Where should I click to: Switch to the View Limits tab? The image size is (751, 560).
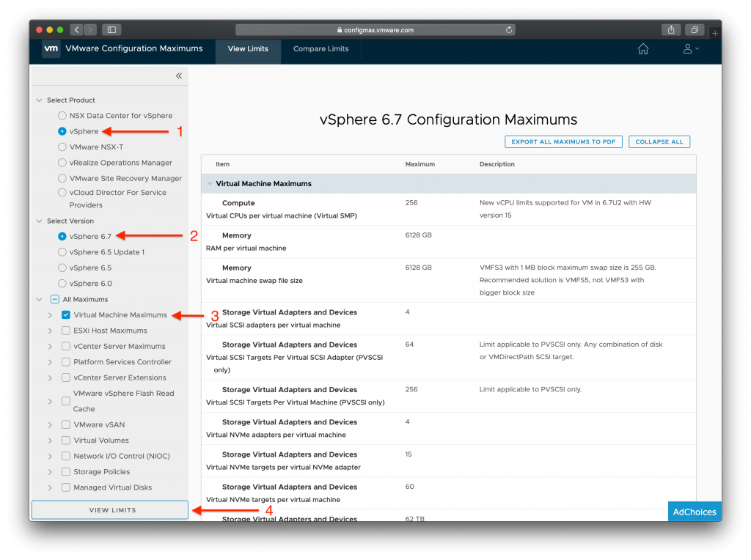tap(248, 49)
